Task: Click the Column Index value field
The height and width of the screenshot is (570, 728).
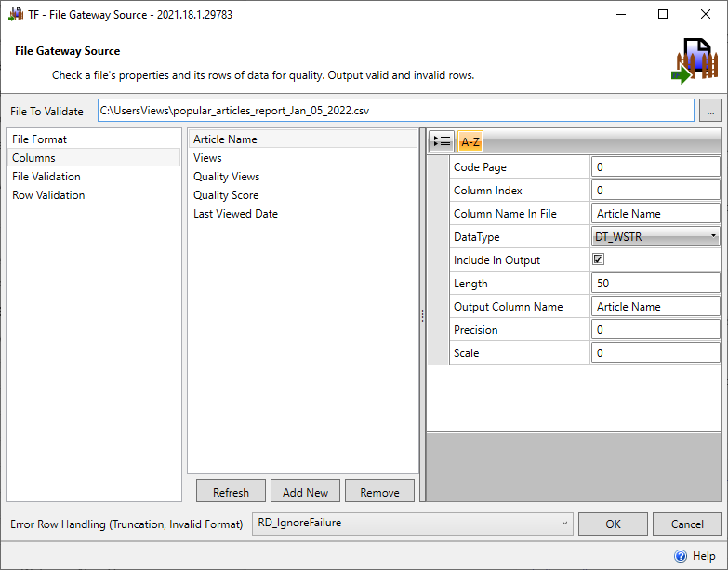Action: coord(655,191)
